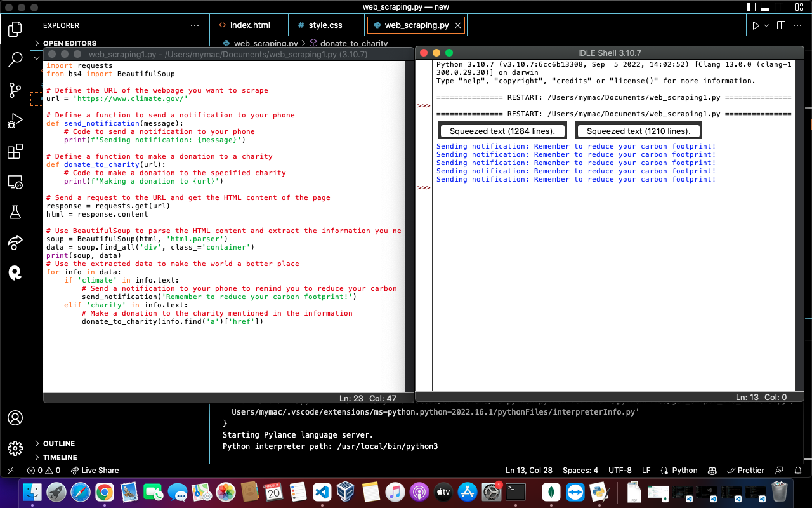This screenshot has width=812, height=508.
Task: Open the Explorer view in activity bar
Action: coord(15,29)
